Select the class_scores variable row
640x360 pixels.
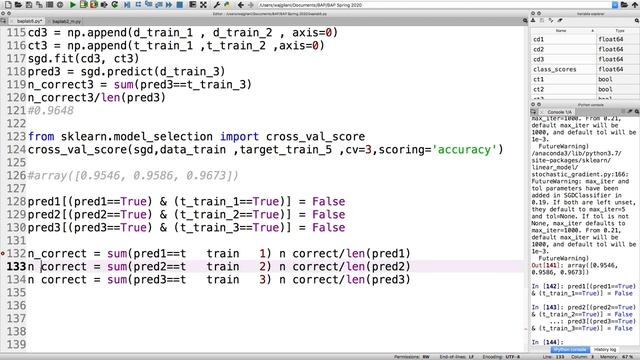point(585,69)
